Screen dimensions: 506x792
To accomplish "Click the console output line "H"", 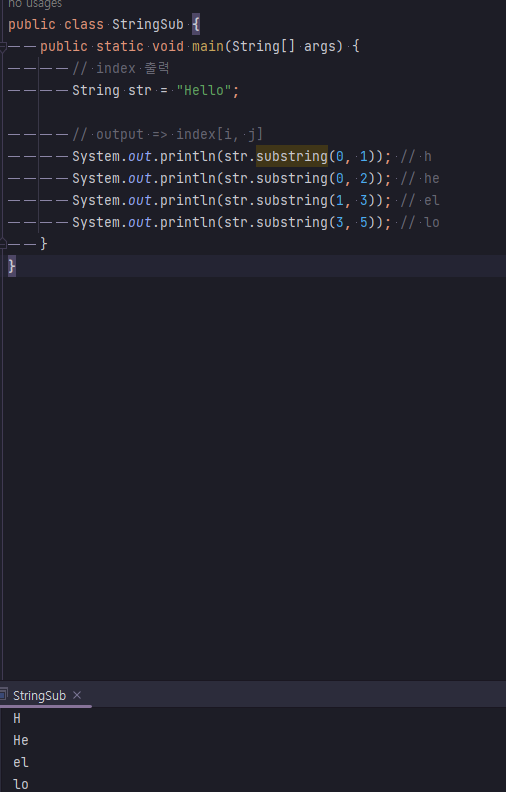I will pyautogui.click(x=17, y=718).
